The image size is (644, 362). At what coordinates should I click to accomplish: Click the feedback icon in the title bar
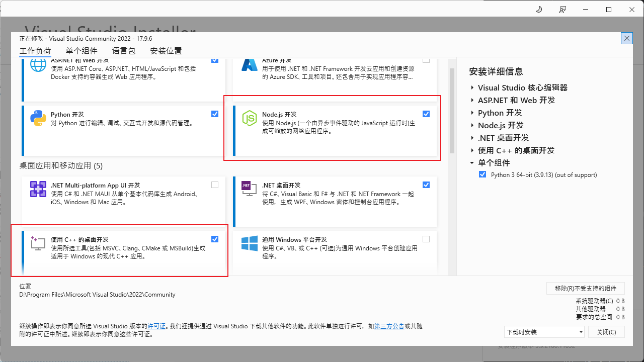coord(562,10)
